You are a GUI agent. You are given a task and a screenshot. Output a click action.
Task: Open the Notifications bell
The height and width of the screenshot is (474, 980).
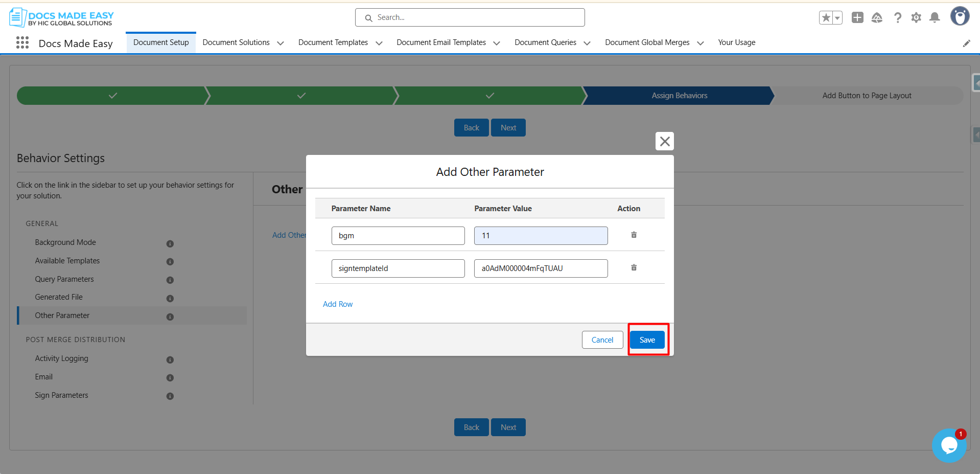[935, 18]
